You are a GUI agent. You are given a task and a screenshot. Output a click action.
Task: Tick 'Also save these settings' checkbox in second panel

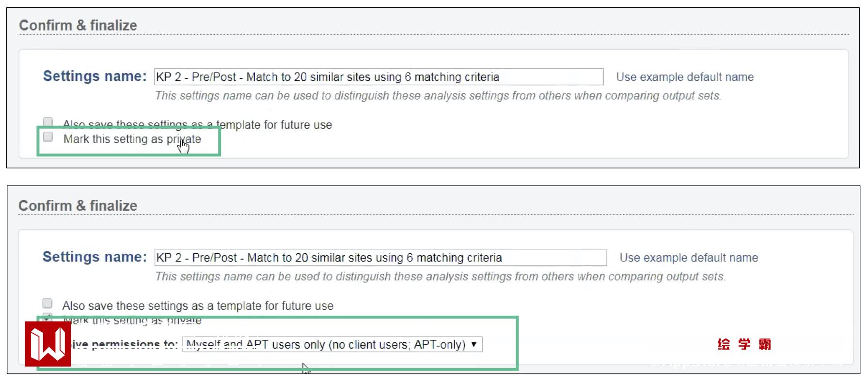(x=47, y=304)
